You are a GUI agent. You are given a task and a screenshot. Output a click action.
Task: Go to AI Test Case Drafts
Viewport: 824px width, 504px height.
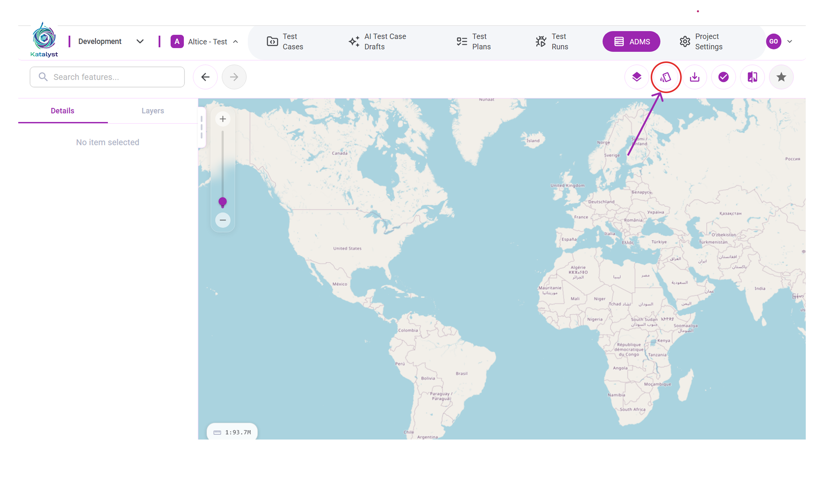pyautogui.click(x=377, y=41)
